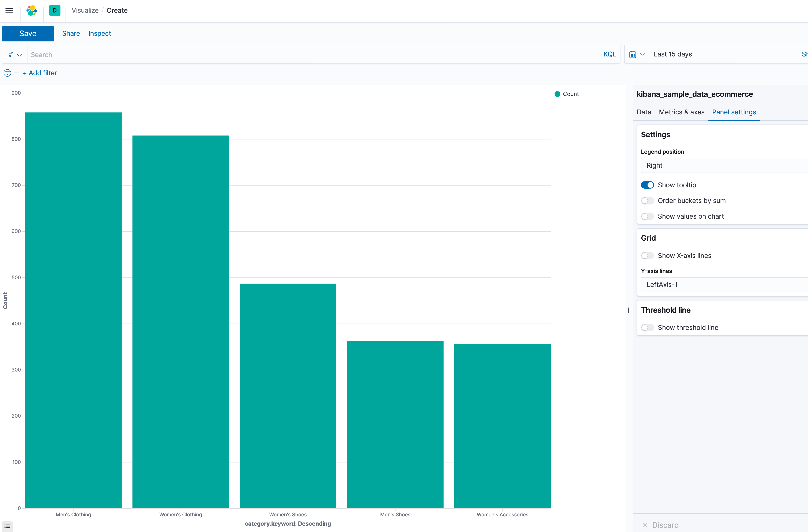This screenshot has height=532, width=808.
Task: Enable Order buckets by sum
Action: coord(647,201)
